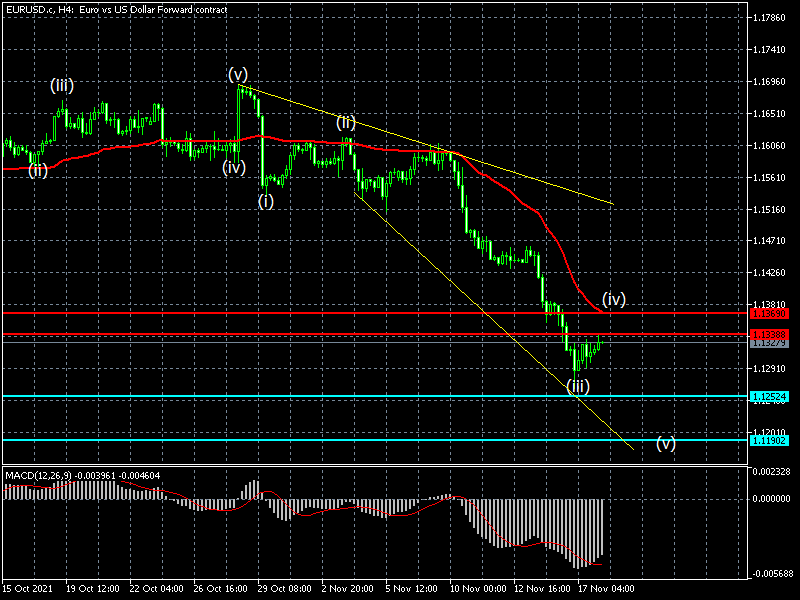Select the projected (v) label near 1.11902

coord(666,443)
